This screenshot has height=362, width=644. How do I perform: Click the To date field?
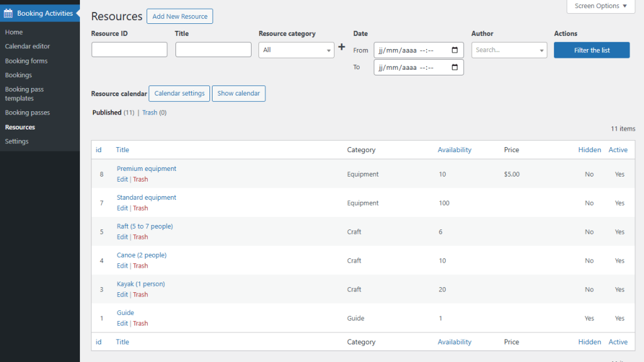point(418,67)
